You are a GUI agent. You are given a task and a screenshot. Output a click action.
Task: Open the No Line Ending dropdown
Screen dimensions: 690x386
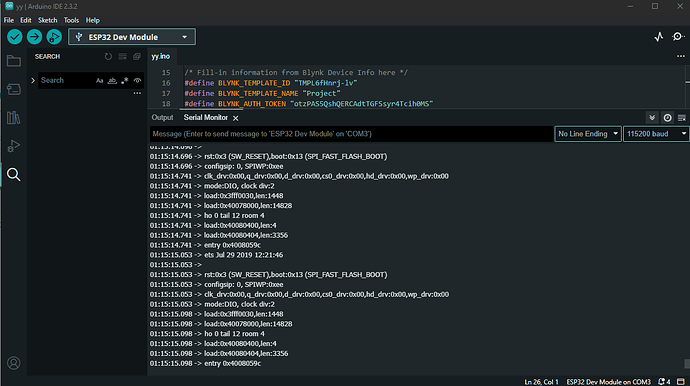click(588, 134)
